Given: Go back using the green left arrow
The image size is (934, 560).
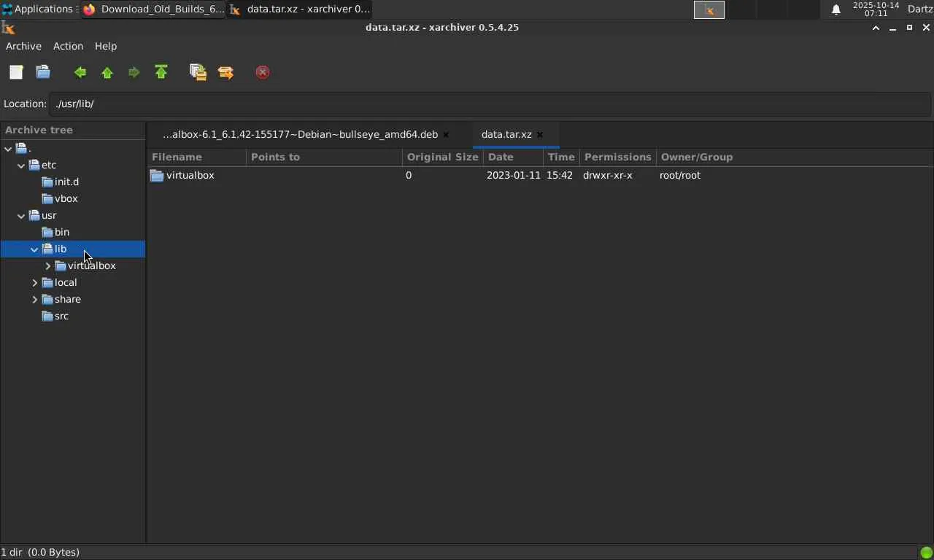Looking at the screenshot, I should point(80,72).
